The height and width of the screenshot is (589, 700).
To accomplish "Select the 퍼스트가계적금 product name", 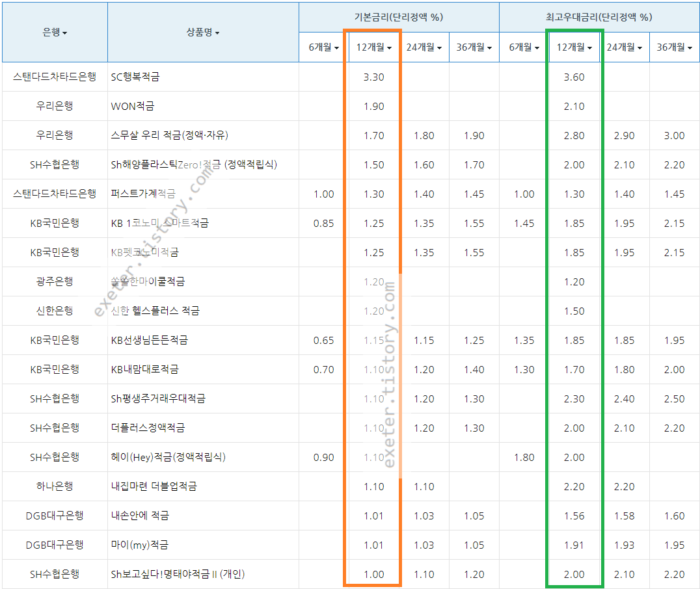I will 143,194.
